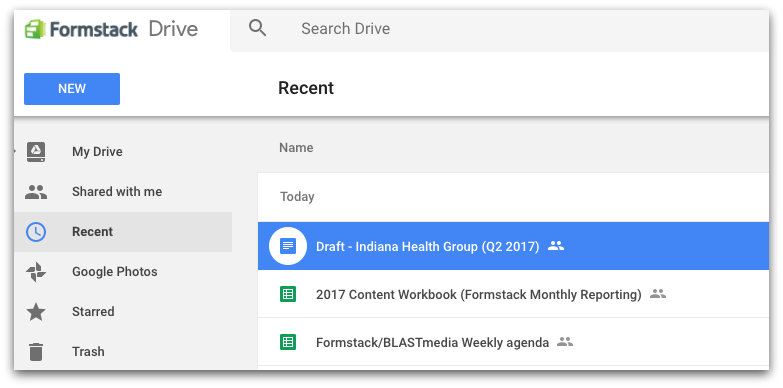Click the Recent clock icon
Screen dimensions: 783x388
(36, 232)
